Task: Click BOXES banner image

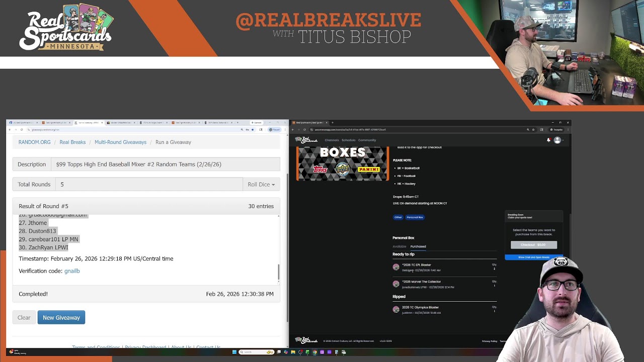Action: tap(343, 163)
